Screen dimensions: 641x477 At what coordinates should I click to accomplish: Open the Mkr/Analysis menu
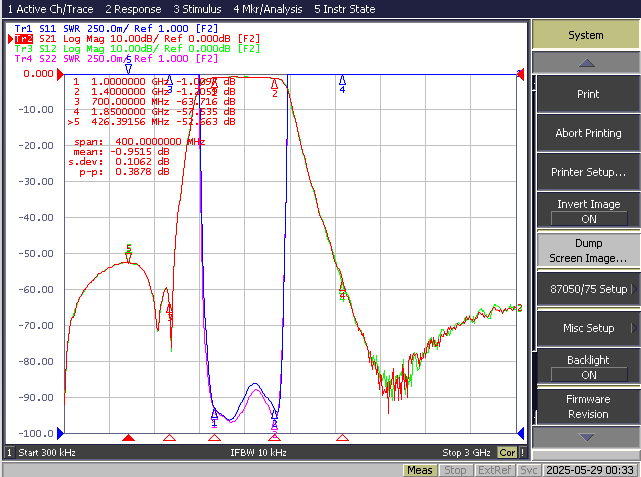(x=268, y=9)
